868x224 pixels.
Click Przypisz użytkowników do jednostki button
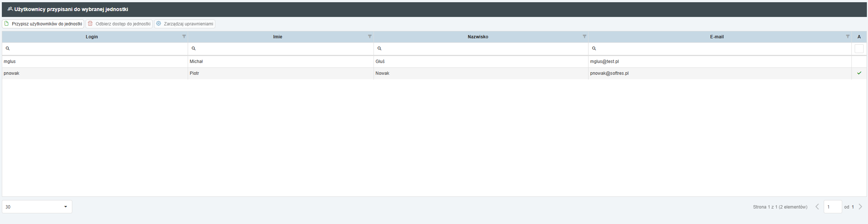click(x=43, y=24)
